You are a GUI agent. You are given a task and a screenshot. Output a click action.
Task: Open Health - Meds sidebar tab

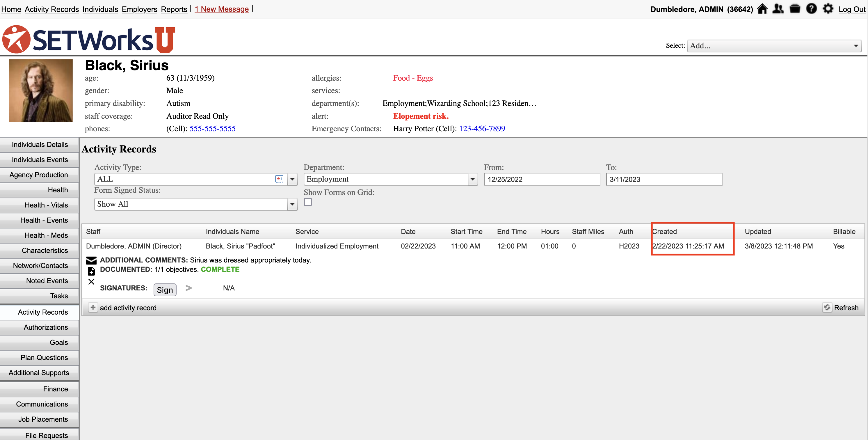coord(40,236)
